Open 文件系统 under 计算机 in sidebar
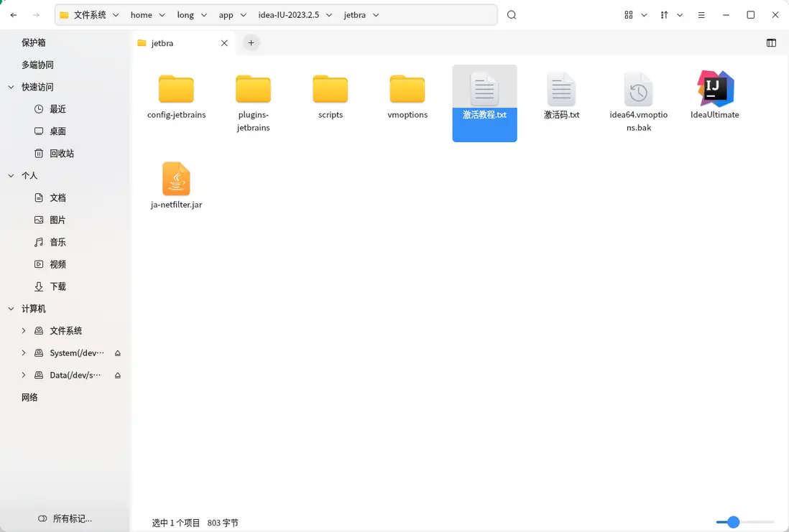789x532 pixels. point(65,330)
